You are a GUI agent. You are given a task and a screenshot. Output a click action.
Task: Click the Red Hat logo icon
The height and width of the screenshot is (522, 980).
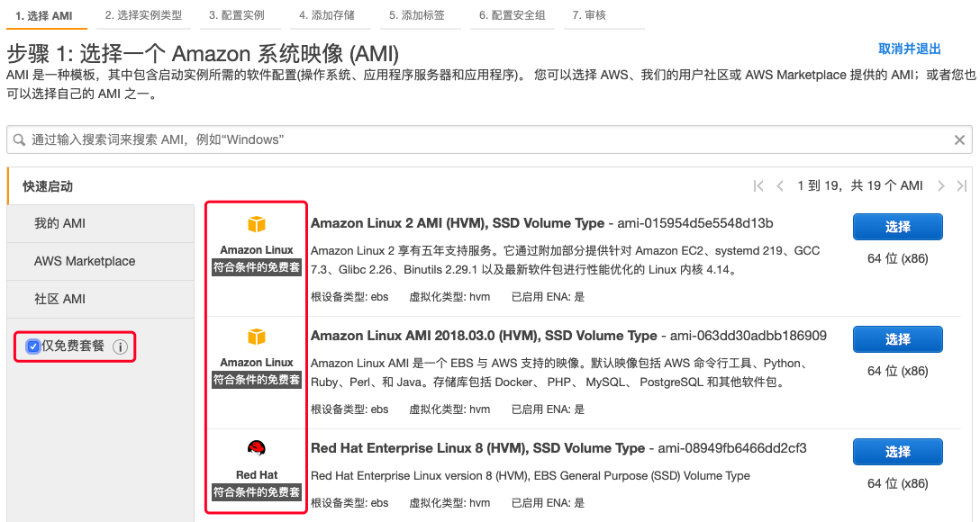[x=257, y=448]
